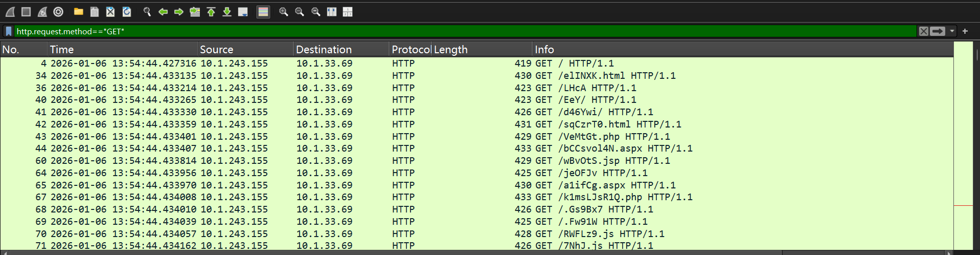The image size is (980, 255).
Task: Open a capture file via folder icon
Action: [x=78, y=12]
